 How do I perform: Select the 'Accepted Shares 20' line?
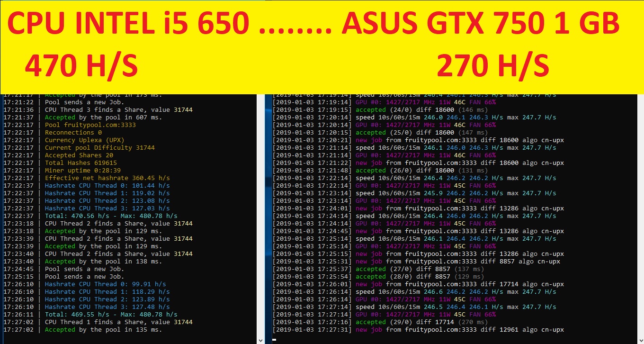pos(58,155)
